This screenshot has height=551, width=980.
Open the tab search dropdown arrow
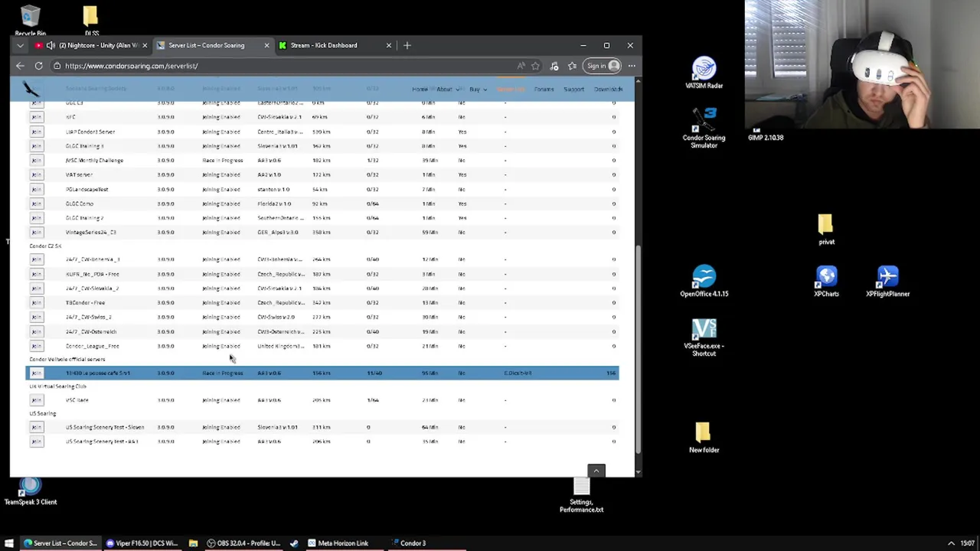tap(20, 45)
